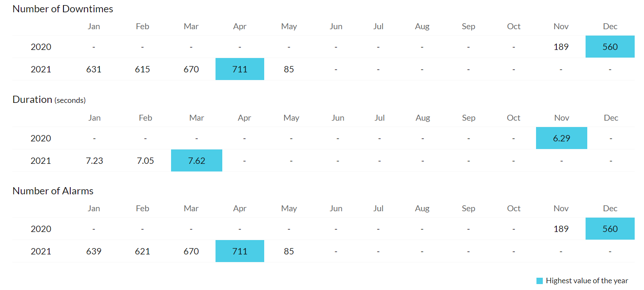Click the 615 value in Downtimes table
Screen dimensions: 644x290
pos(142,69)
